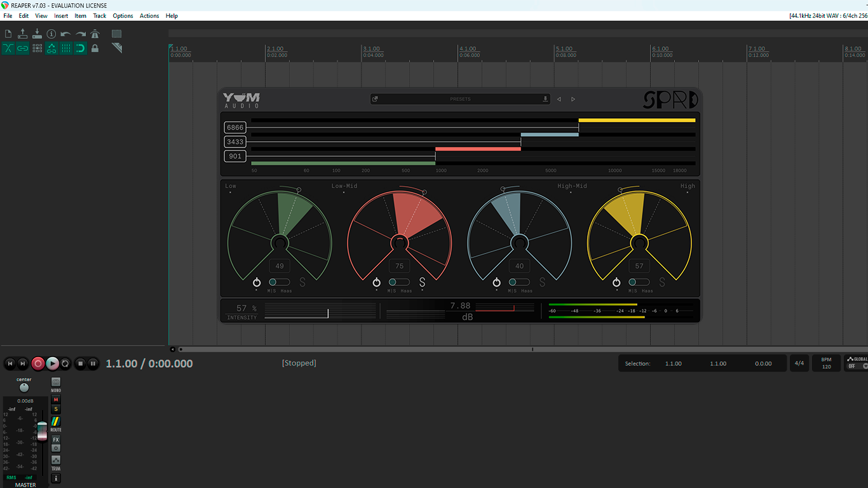The image size is (868, 488).
Task: Toggle snap magnet icon
Action: (81, 48)
